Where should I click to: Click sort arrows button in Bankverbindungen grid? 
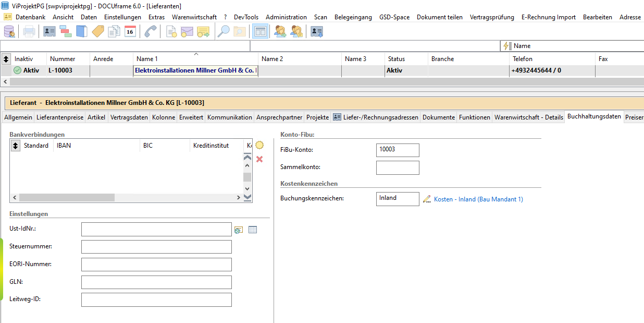(15, 146)
